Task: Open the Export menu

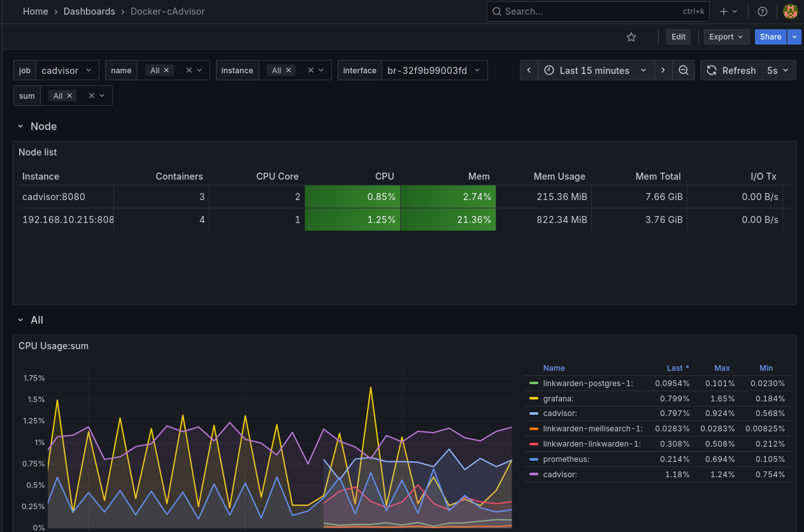Action: [726, 37]
